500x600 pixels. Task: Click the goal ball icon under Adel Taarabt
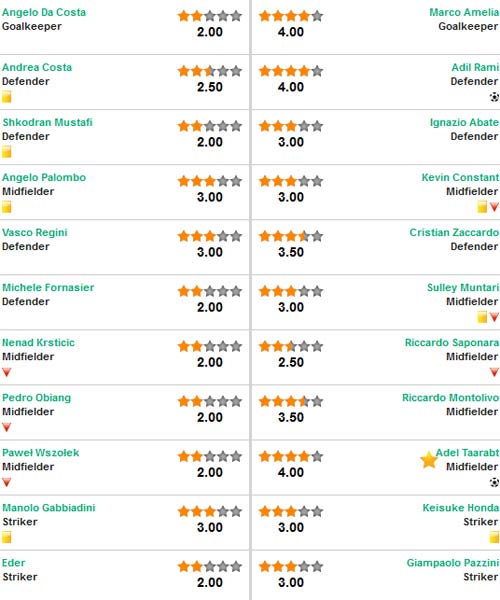coord(494,482)
